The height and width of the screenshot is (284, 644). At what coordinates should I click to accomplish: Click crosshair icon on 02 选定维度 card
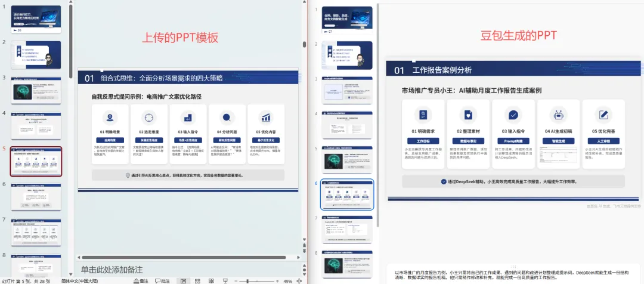[148, 118]
